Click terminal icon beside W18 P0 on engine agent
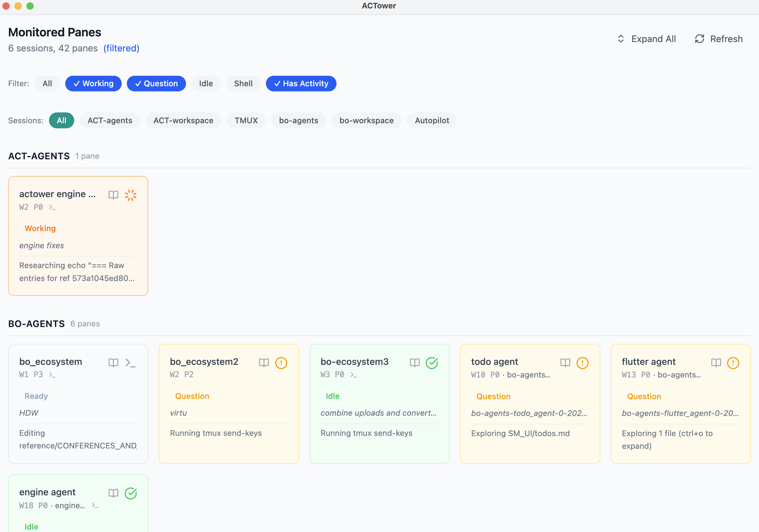This screenshot has height=532, width=759. [95, 506]
